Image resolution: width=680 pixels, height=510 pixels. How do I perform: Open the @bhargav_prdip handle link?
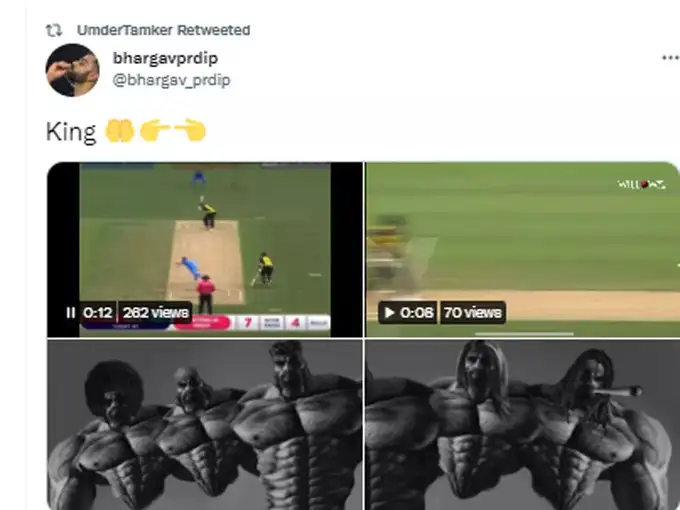pyautogui.click(x=171, y=80)
